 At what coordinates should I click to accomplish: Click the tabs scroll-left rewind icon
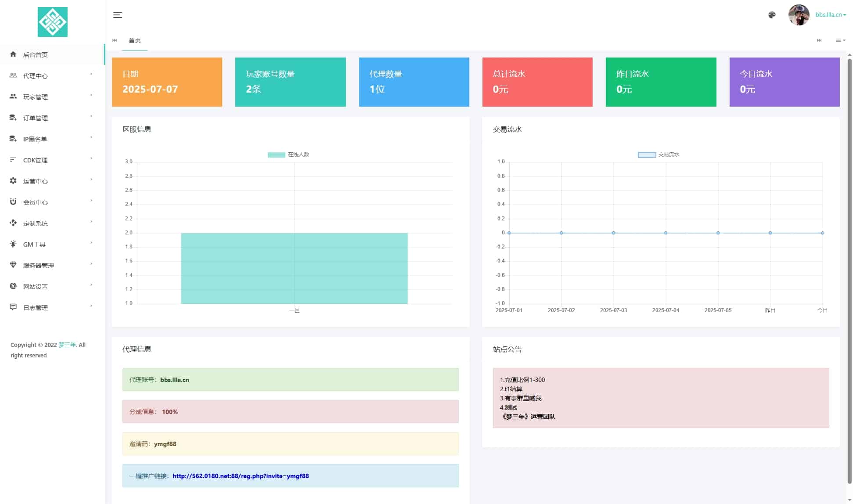coord(115,40)
